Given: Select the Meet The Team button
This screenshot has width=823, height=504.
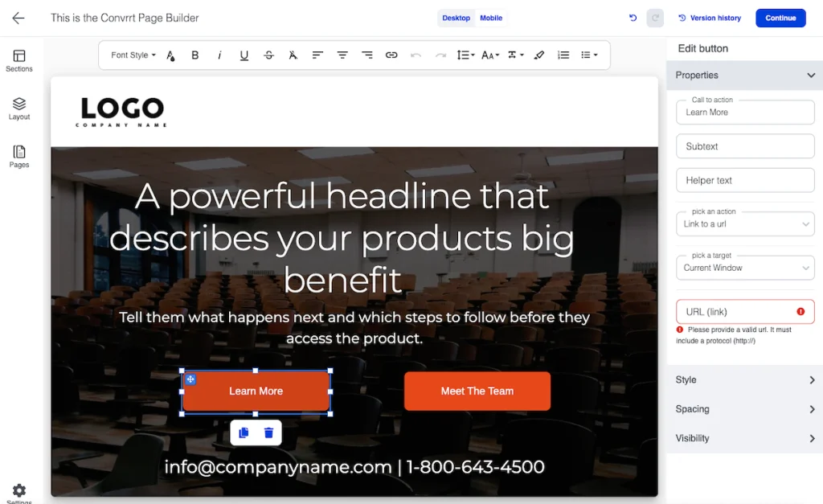Looking at the screenshot, I should coord(477,391).
